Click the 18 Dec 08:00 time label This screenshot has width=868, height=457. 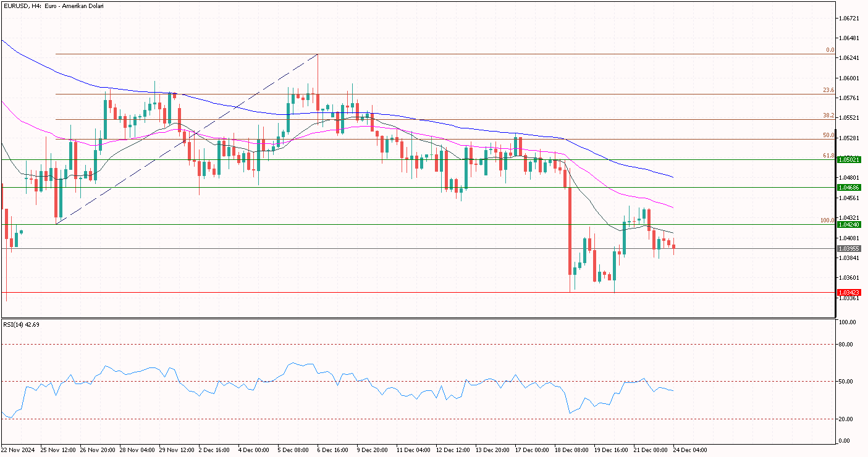tap(571, 450)
